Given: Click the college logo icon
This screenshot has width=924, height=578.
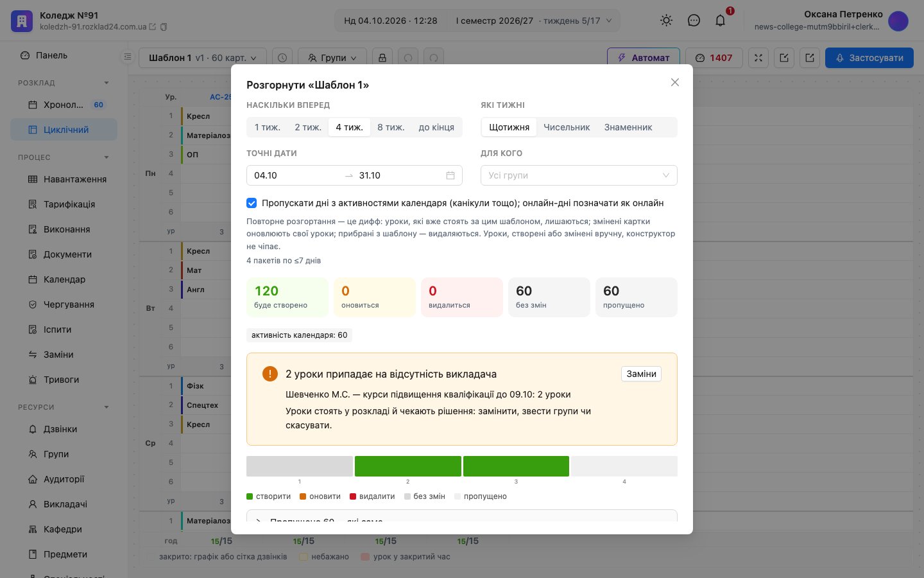Looking at the screenshot, I should (x=22, y=21).
